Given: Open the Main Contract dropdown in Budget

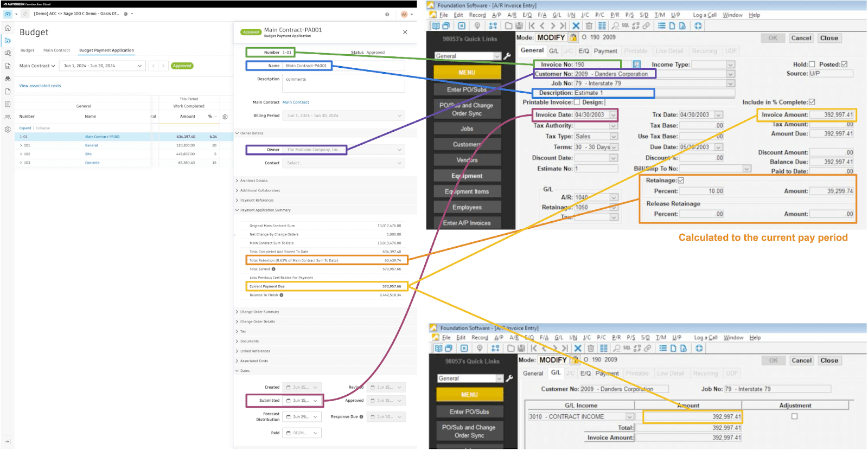Looking at the screenshot, I should [37, 66].
